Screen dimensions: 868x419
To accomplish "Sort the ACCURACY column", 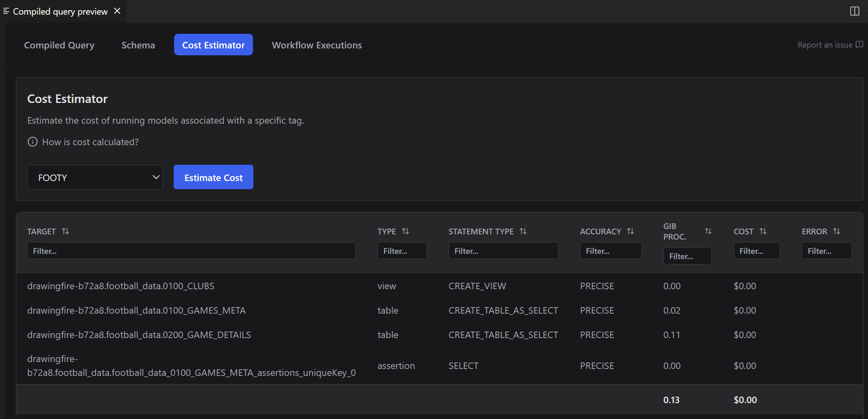I will point(630,231).
